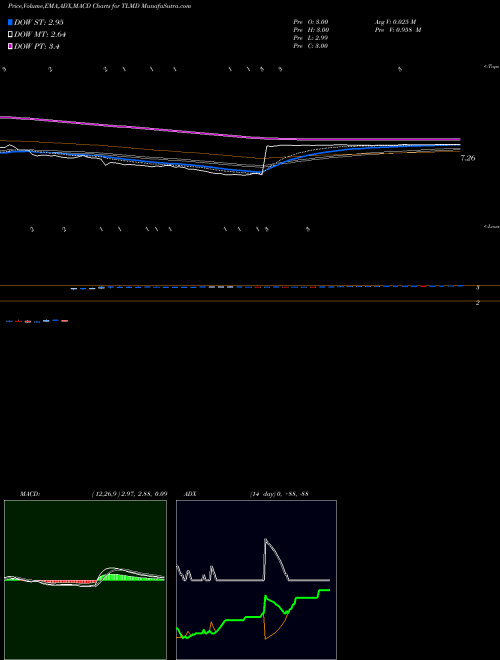Click the ADX (14 day) values text
The height and width of the screenshot is (660, 500).
click(279, 494)
